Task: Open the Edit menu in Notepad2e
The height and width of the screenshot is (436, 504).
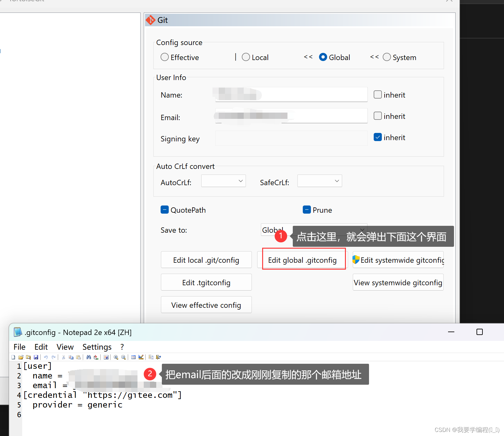Action: [41, 347]
